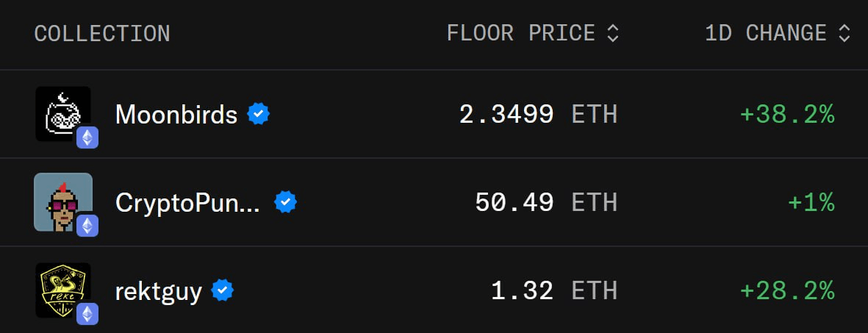This screenshot has width=868, height=333.
Task: Open the rektguy collection name link
Action: click(x=158, y=291)
